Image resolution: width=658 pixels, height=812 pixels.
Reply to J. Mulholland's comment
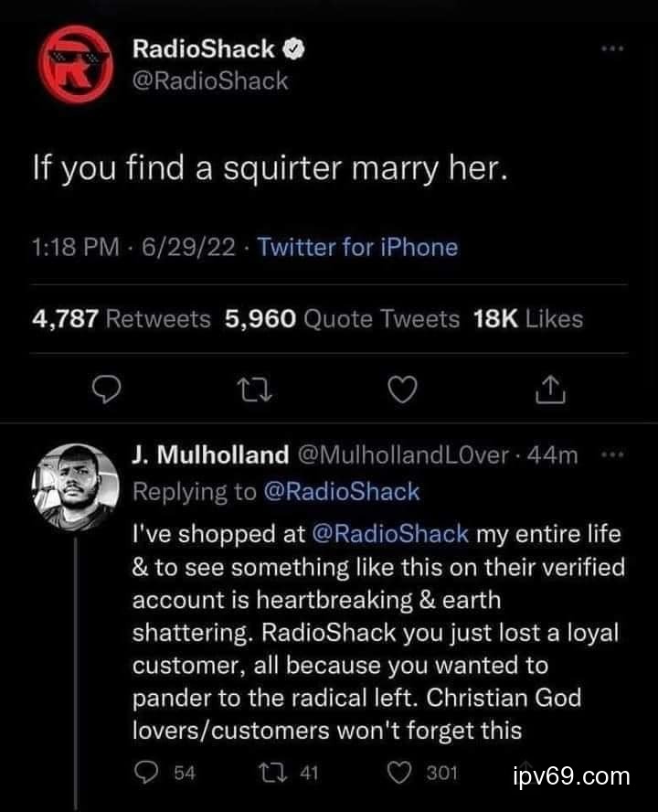(145, 773)
